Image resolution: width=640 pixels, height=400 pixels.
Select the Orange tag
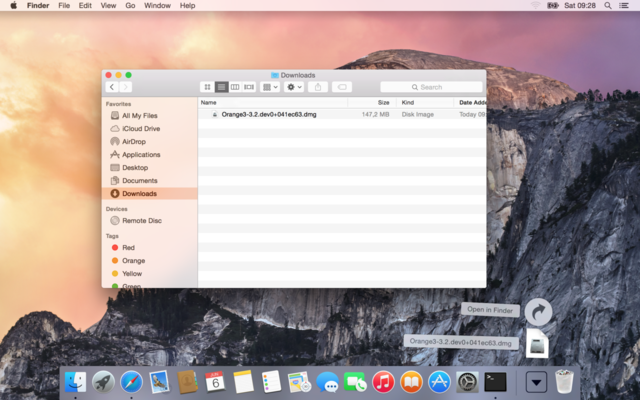pyautogui.click(x=149, y=260)
